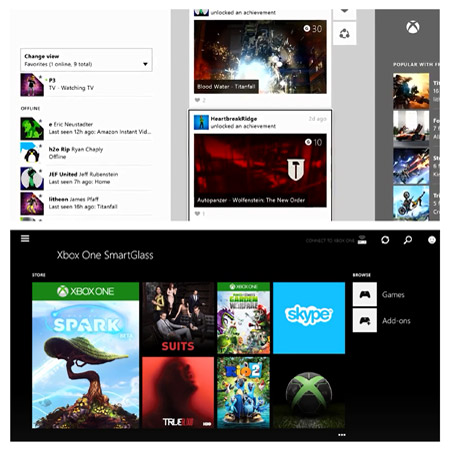
Task: Select litheon James Pfaff row text
Action: click(x=83, y=203)
